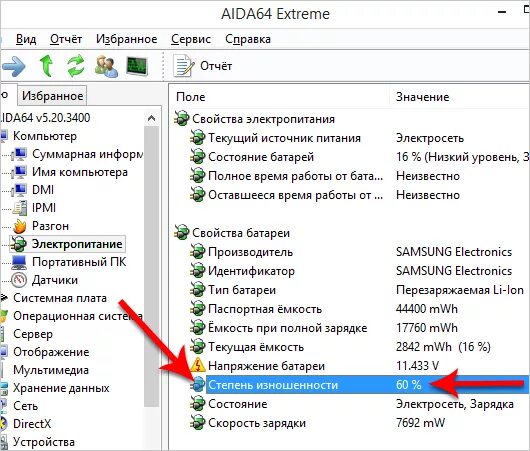Select Системная плата tree node
Viewport: 530px width, 451px height.
tap(60, 298)
